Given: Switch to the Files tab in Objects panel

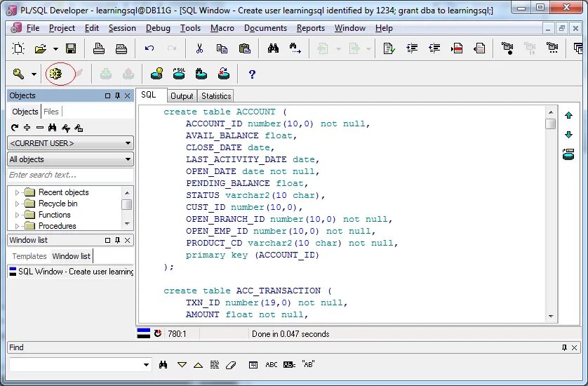Looking at the screenshot, I should pyautogui.click(x=51, y=112).
